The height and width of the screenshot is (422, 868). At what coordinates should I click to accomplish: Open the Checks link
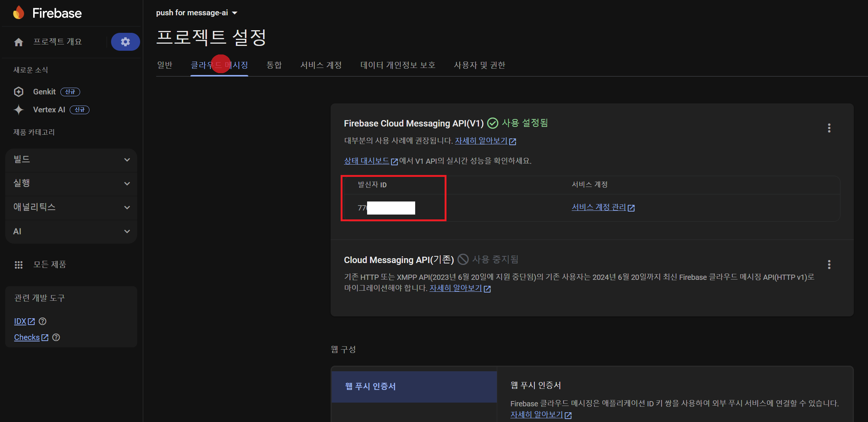(31, 337)
